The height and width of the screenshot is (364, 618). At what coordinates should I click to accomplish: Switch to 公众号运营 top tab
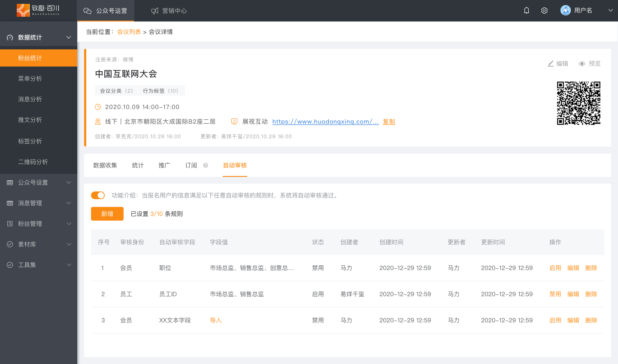106,11
